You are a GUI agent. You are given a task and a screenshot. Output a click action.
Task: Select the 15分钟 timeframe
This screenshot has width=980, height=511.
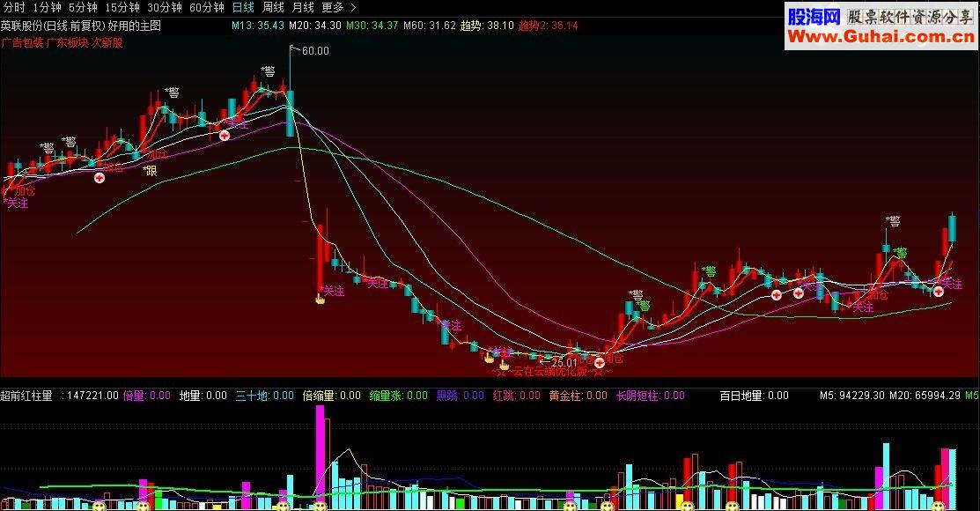point(122,8)
